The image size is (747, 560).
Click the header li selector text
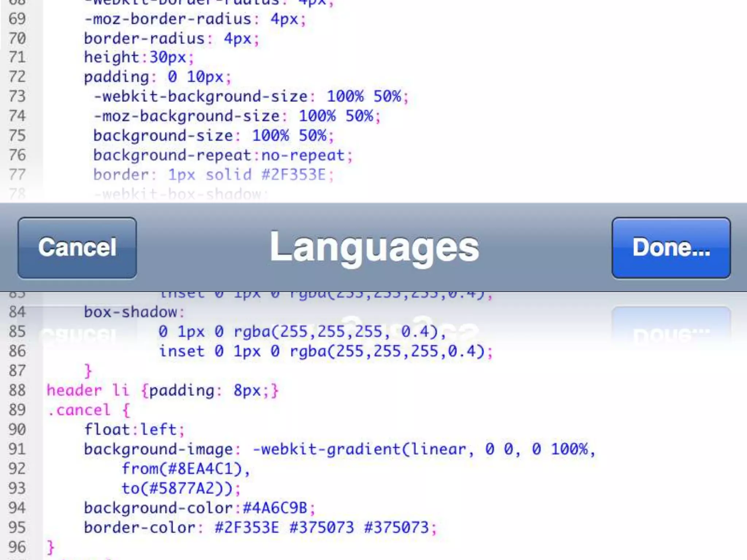[x=88, y=390]
